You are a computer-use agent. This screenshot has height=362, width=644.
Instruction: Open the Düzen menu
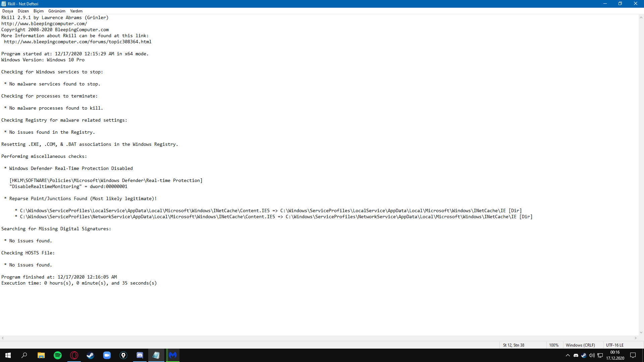point(23,11)
